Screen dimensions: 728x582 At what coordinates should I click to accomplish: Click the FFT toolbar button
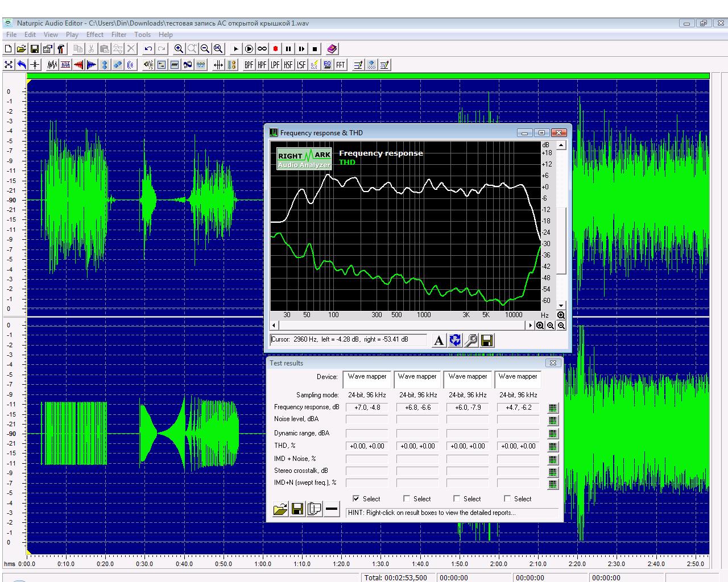[x=341, y=65]
